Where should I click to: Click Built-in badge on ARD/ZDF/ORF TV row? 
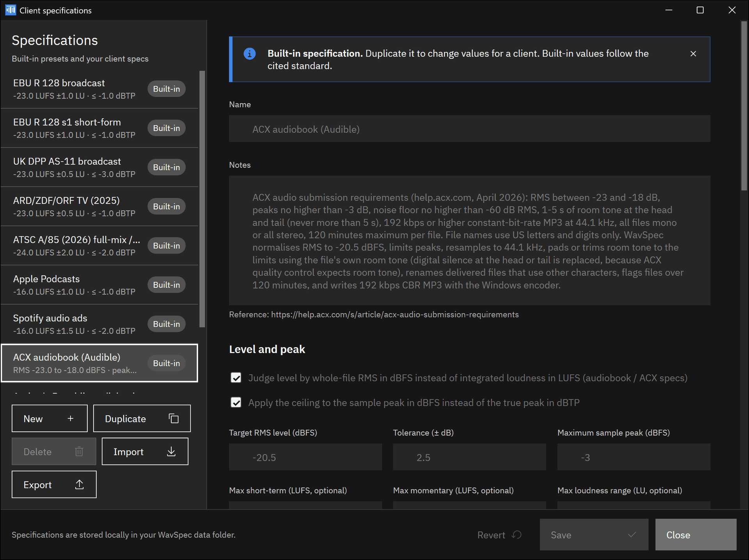[167, 207]
